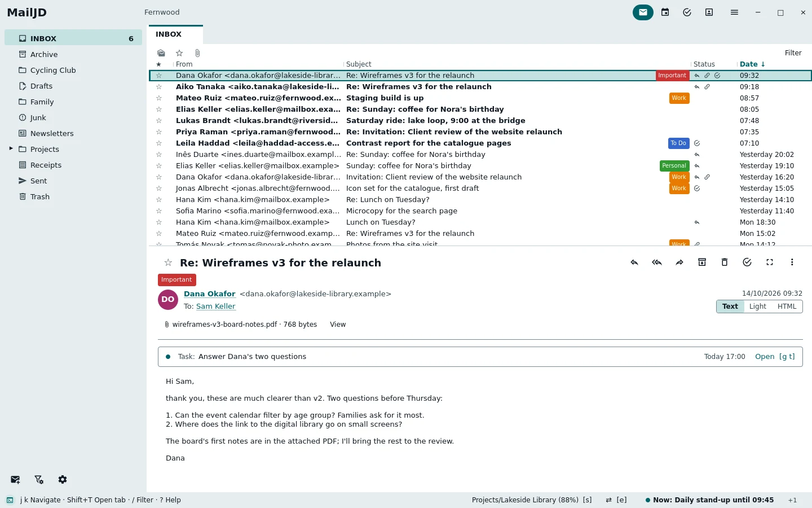The image size is (812, 508).
Task: Expand the Projects folder tree
Action: pos(11,148)
